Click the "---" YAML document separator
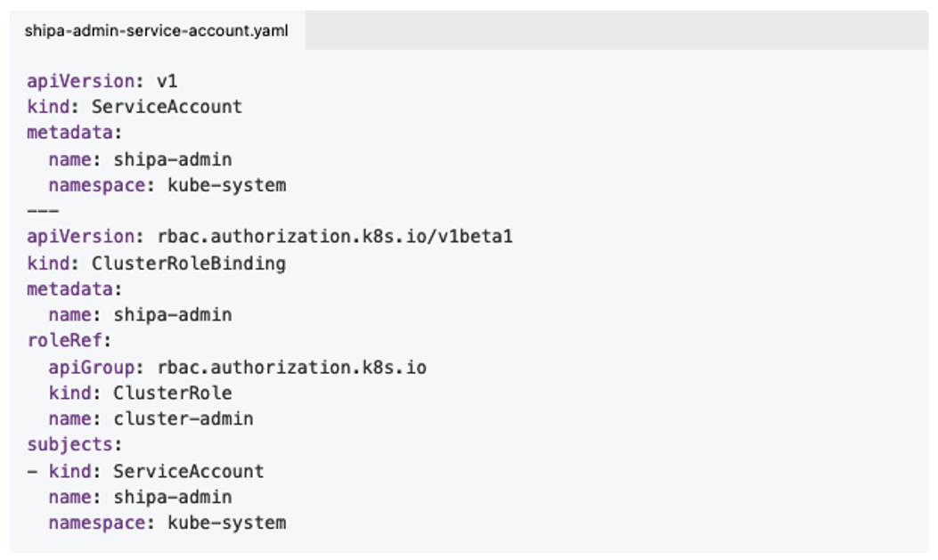The image size is (938, 560). (43, 211)
